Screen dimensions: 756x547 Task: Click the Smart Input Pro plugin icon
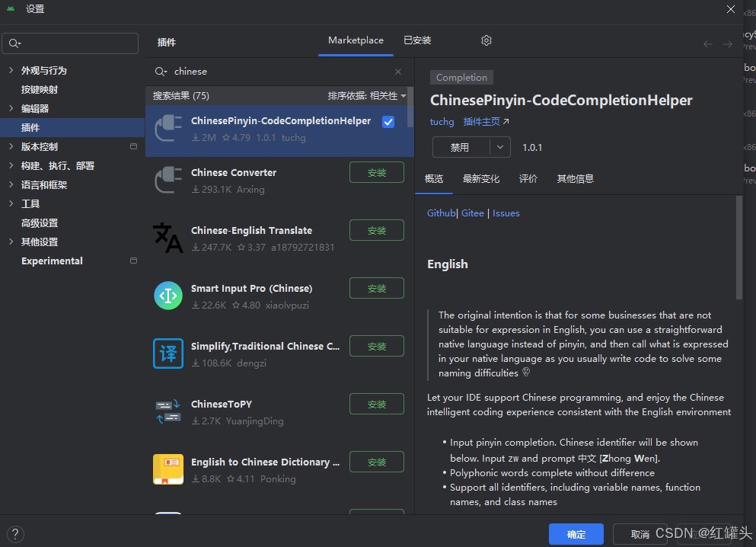167,295
